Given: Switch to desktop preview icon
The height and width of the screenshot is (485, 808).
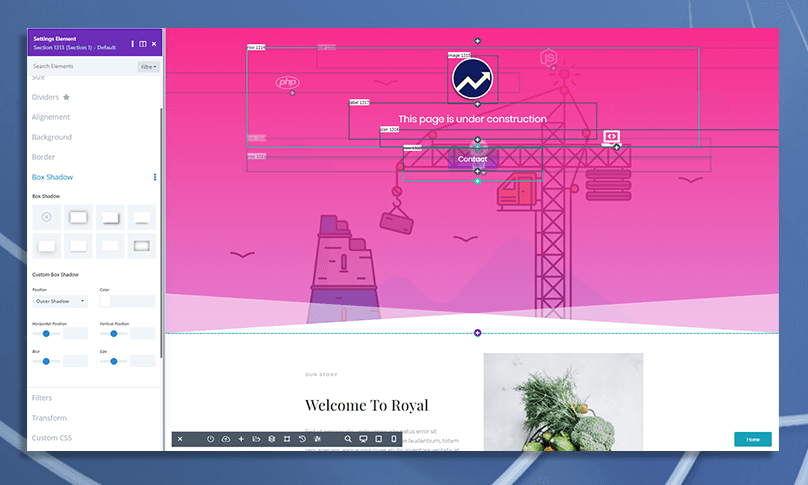Looking at the screenshot, I should click(x=363, y=439).
